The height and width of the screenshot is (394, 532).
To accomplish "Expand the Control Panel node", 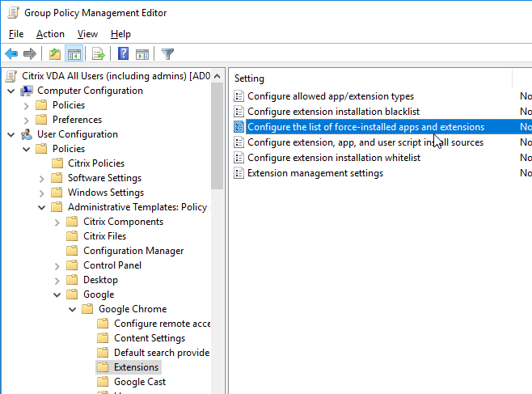I will [x=57, y=266].
